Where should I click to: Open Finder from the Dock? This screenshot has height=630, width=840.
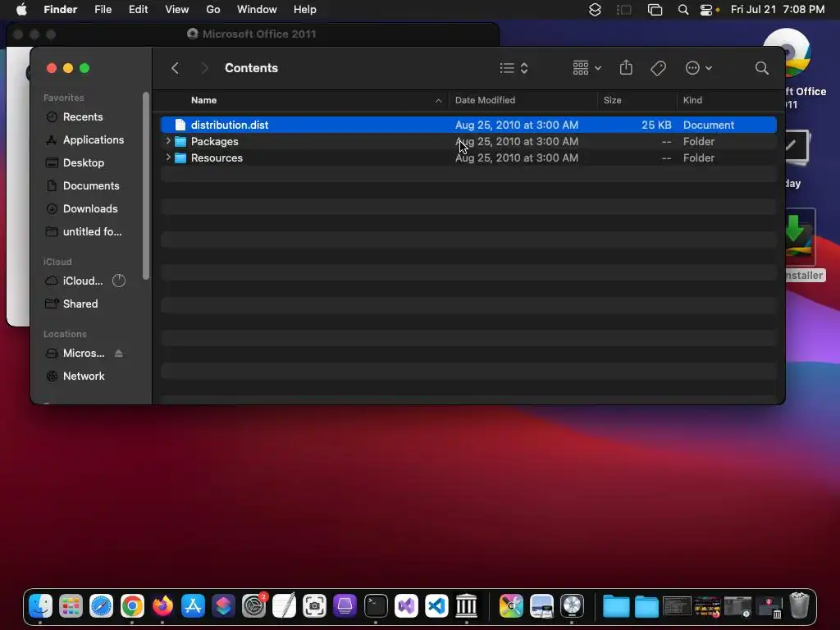(x=40, y=606)
